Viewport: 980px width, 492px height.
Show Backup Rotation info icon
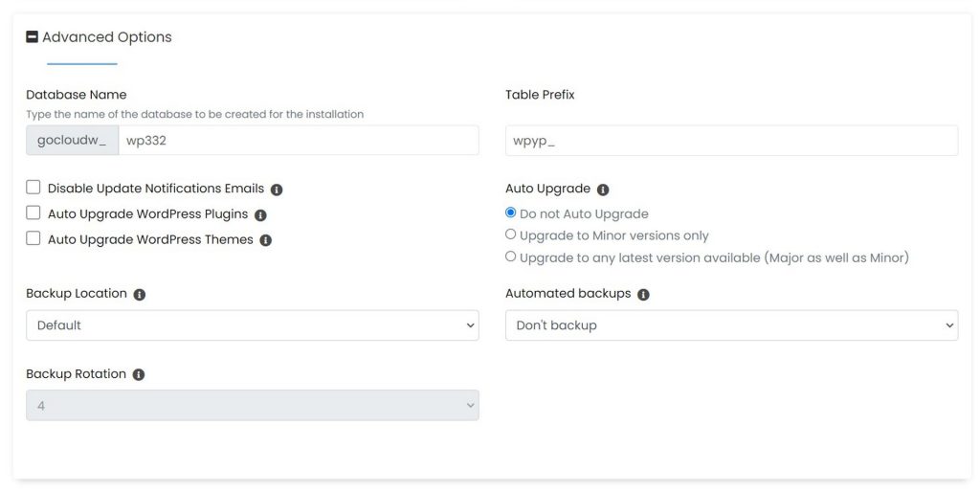[139, 374]
